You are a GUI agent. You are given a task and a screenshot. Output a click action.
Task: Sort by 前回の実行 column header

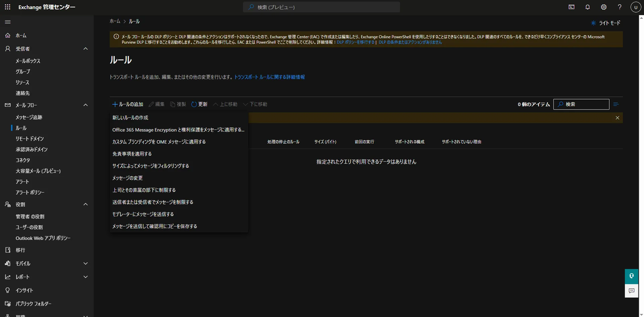pos(364,142)
